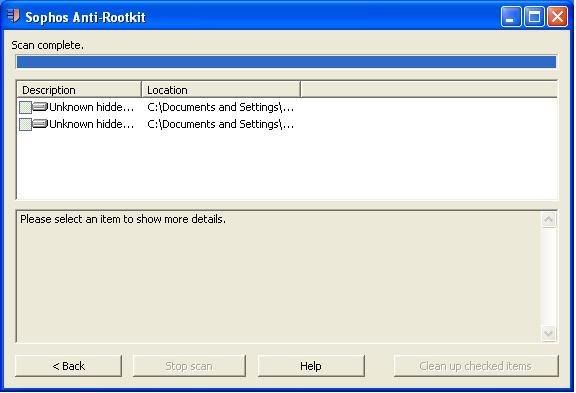
Task: Click the disabled Stop scan button
Action: pyautogui.click(x=189, y=366)
